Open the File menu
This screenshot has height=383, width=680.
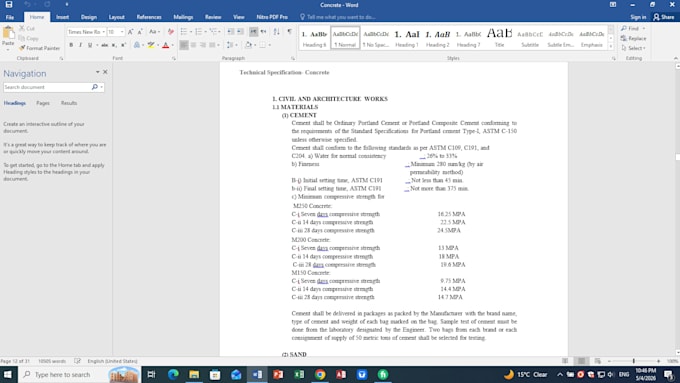[10, 17]
